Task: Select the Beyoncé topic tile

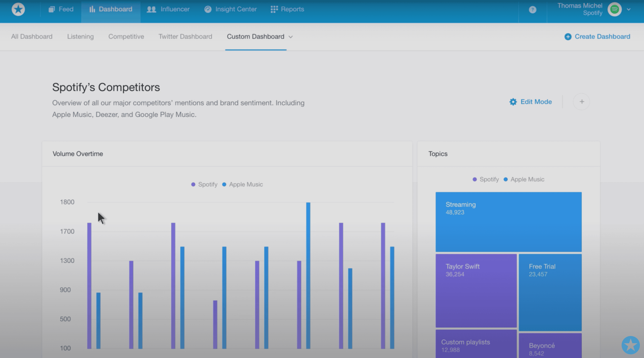Action: click(550, 345)
